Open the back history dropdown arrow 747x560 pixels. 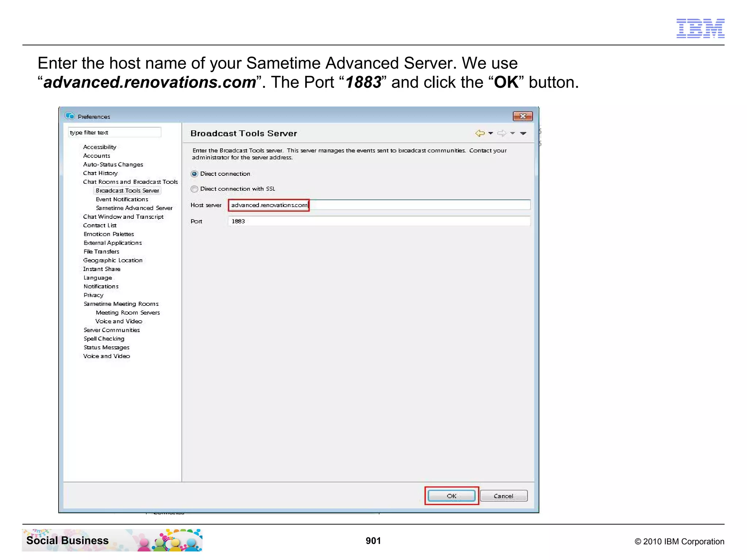tap(491, 133)
